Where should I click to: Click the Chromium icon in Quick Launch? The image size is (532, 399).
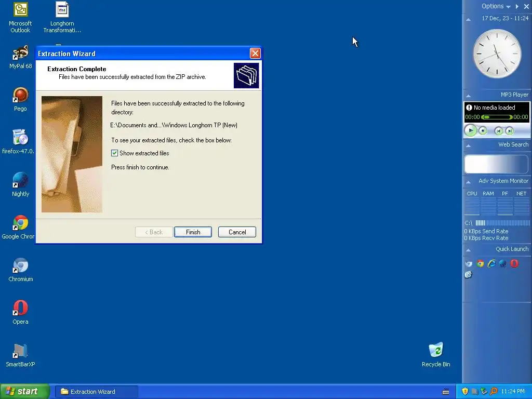click(469, 263)
